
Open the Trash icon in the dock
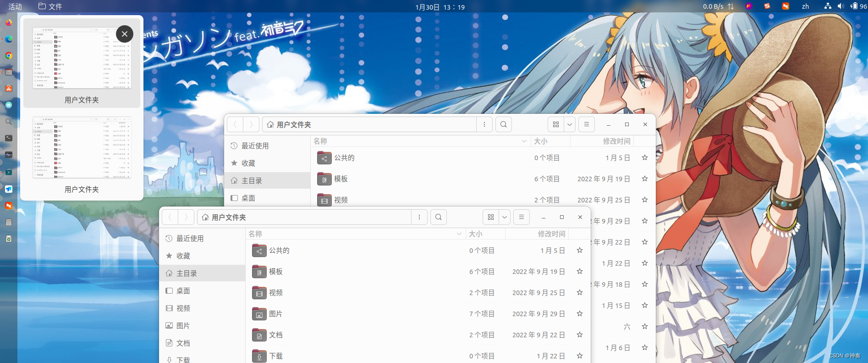pos(9,239)
